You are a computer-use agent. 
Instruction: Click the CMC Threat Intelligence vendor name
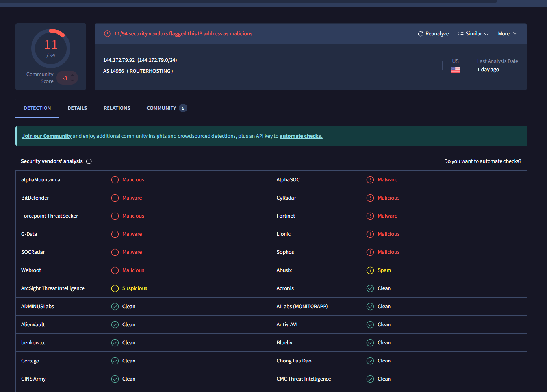tap(304, 379)
